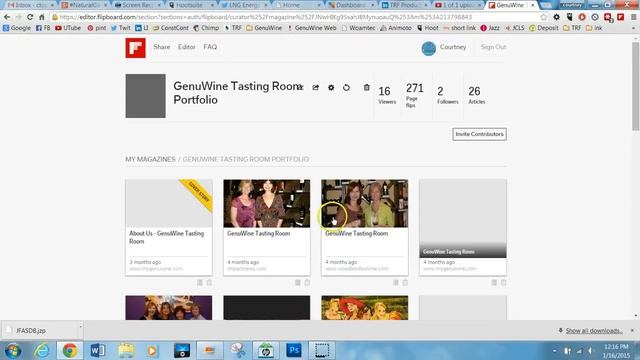
Task: Click the edit title icon beside magazine name
Action: coord(300,87)
